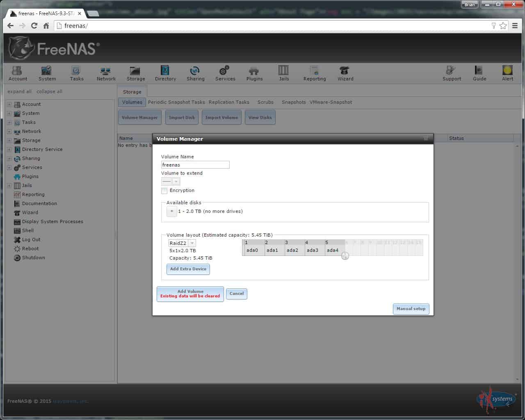Reload the browser page

tap(34, 25)
